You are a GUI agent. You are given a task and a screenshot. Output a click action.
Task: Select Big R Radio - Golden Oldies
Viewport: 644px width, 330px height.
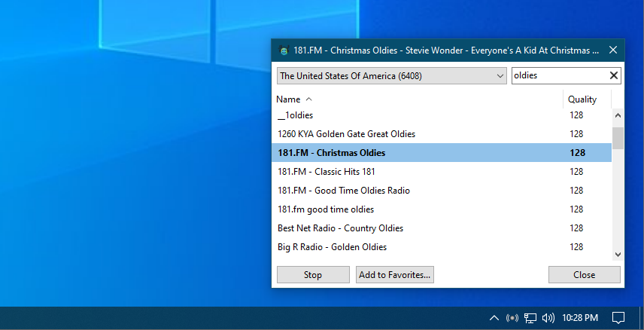pos(442,247)
